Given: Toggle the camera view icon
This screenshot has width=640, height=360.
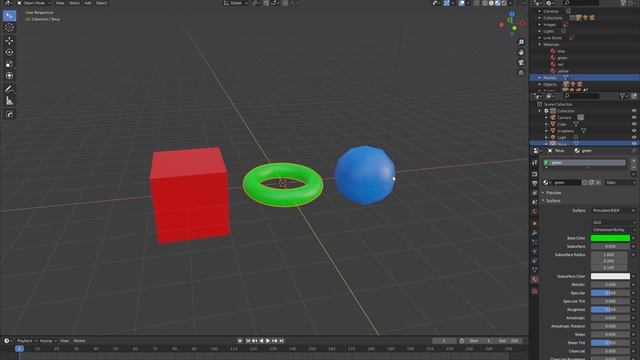Looking at the screenshot, I should point(521,62).
